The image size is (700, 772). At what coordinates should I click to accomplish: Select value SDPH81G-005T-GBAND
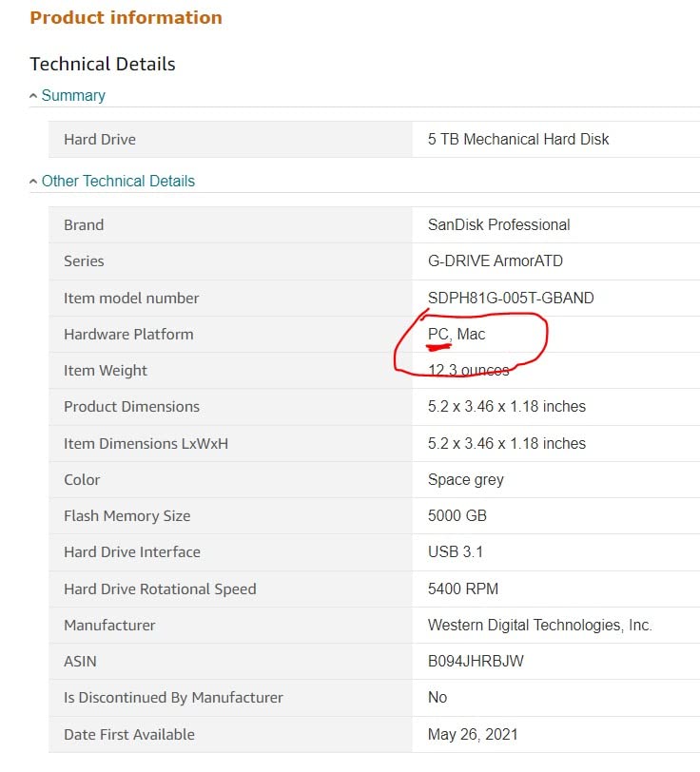[511, 298]
